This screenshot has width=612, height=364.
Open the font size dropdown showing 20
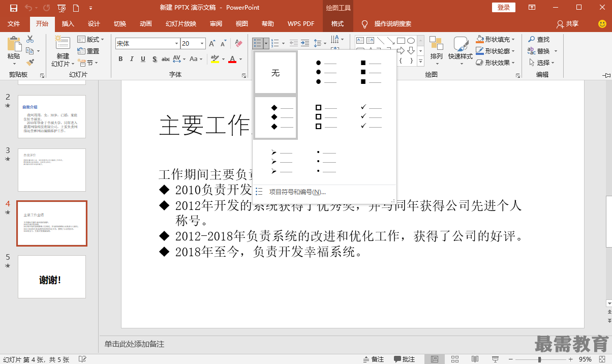pyautogui.click(x=202, y=44)
